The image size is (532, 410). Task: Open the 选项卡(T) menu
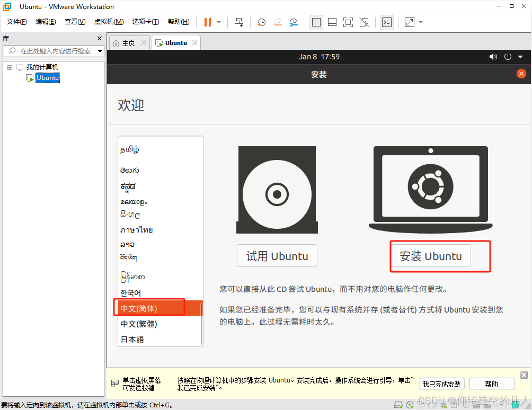point(146,22)
